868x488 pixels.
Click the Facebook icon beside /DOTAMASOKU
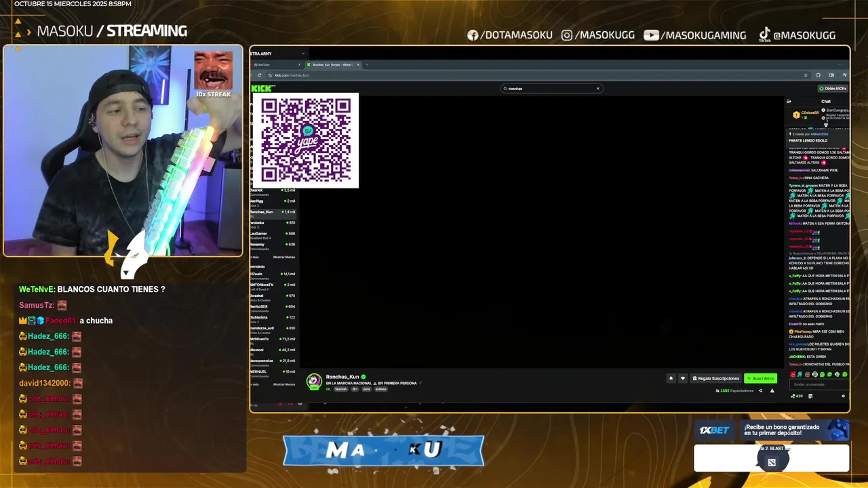[473, 35]
